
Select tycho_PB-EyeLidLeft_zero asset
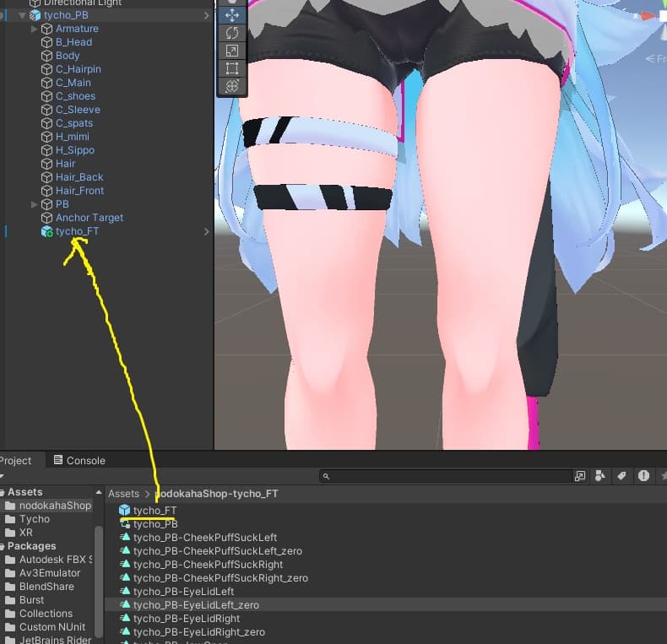coord(196,605)
